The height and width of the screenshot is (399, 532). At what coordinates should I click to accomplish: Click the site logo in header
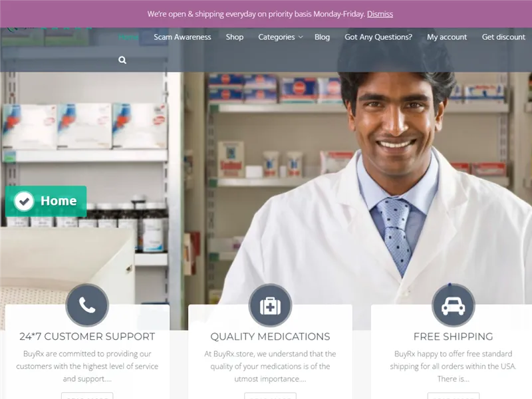pyautogui.click(x=49, y=29)
